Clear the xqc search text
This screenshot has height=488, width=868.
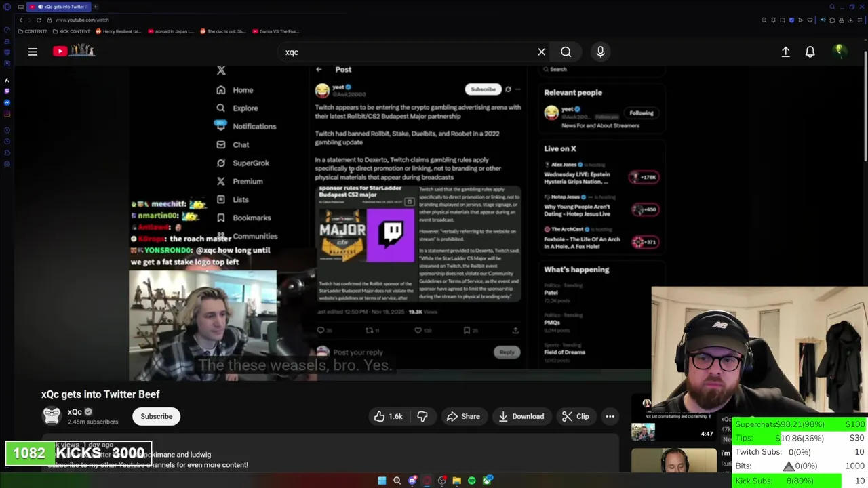click(x=541, y=52)
